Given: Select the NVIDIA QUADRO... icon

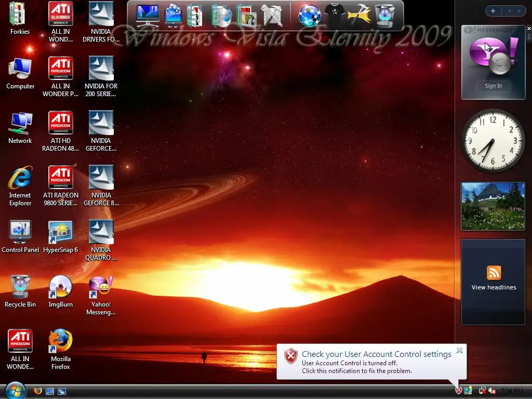Looking at the screenshot, I should coord(101,241).
